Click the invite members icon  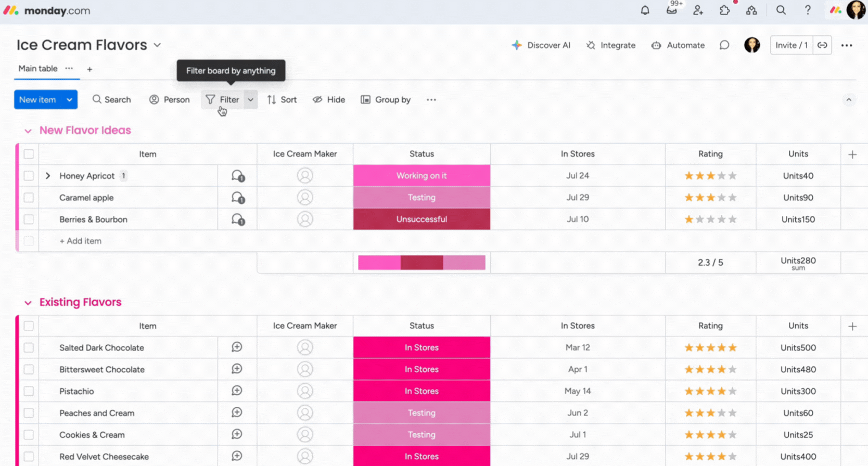point(698,10)
